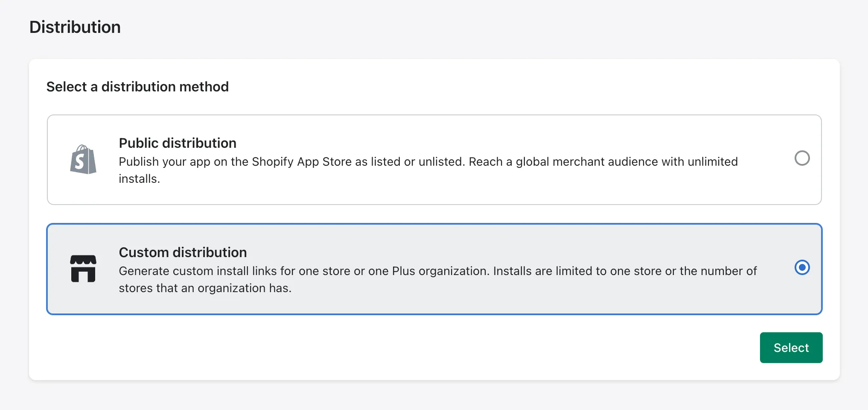868x410 pixels.
Task: Click the 'Distribution' page heading
Action: click(75, 27)
